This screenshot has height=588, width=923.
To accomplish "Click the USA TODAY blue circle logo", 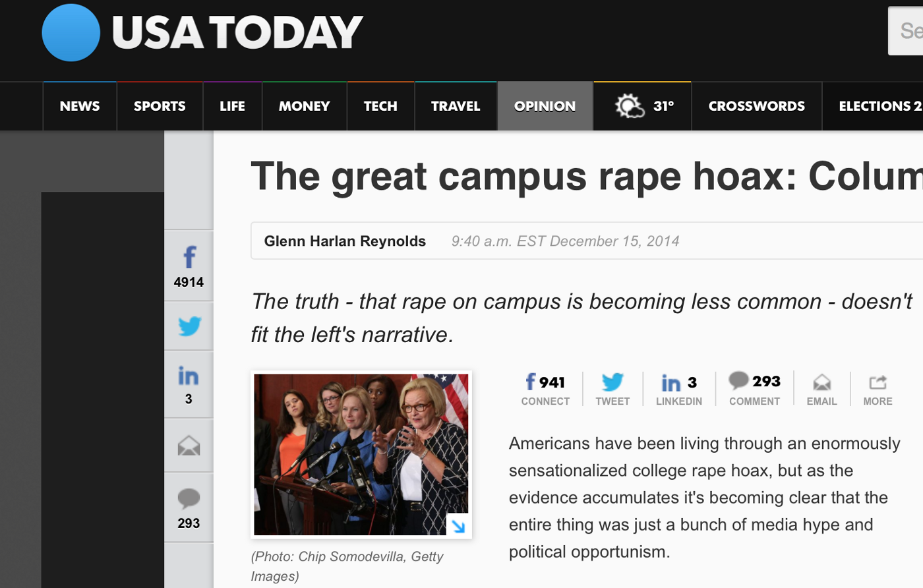I will [71, 32].
